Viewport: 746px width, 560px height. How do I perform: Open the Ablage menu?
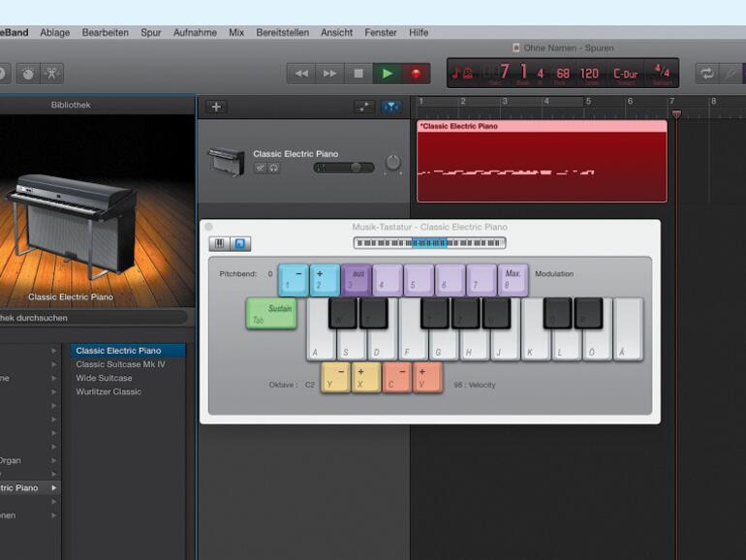click(x=54, y=32)
